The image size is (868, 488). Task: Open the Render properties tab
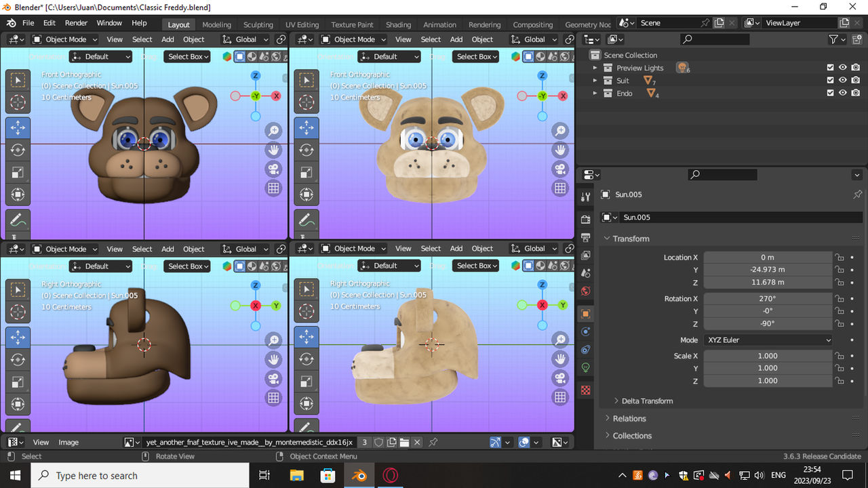coord(586,220)
